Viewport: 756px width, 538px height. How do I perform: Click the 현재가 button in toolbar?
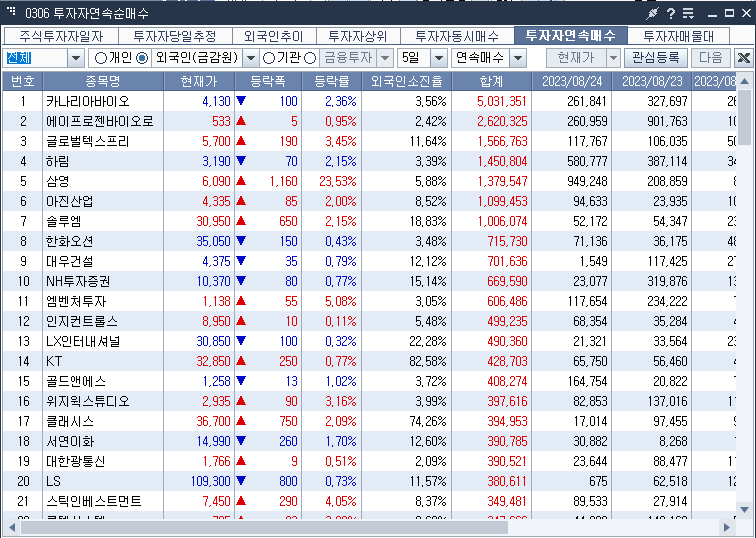tap(576, 58)
